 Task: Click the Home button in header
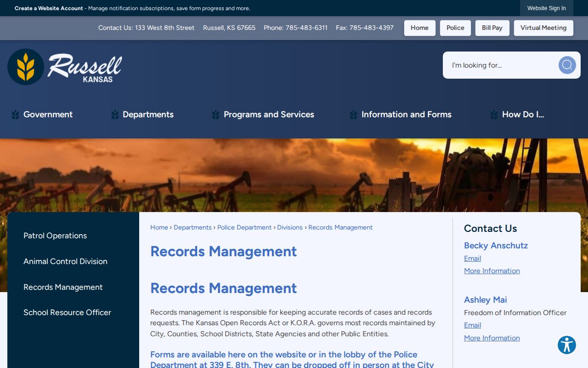point(419,28)
